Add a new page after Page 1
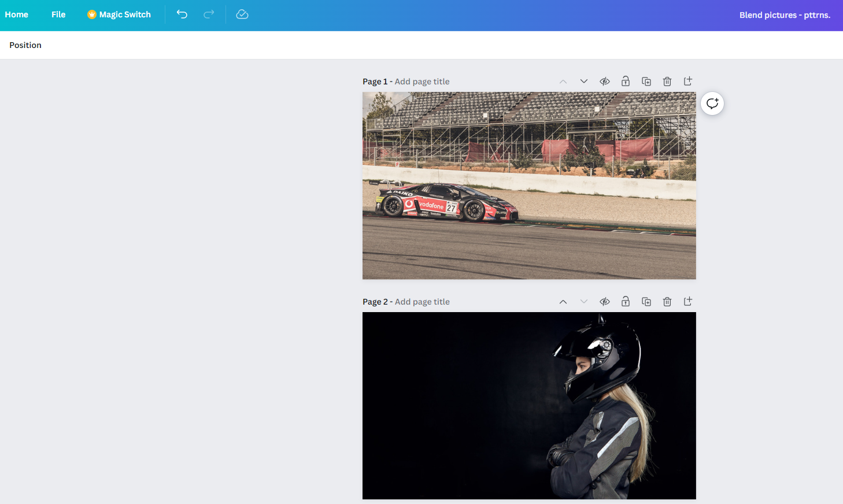This screenshot has height=504, width=843. tap(688, 81)
